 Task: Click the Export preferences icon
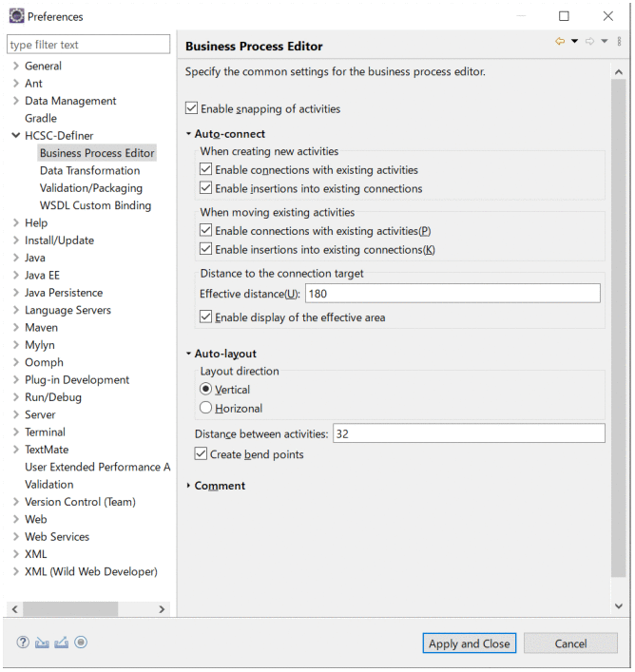[x=62, y=643]
